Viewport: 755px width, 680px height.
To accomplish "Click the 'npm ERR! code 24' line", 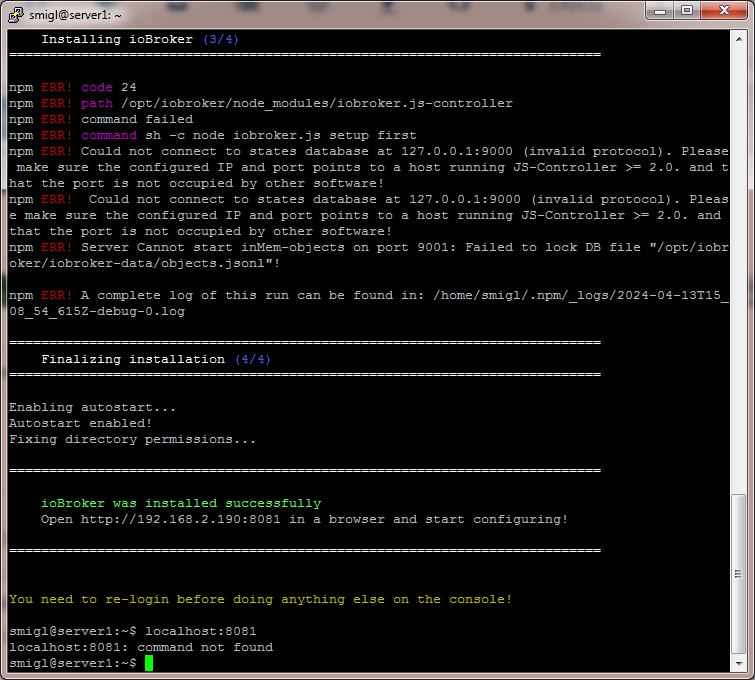I will [73, 87].
